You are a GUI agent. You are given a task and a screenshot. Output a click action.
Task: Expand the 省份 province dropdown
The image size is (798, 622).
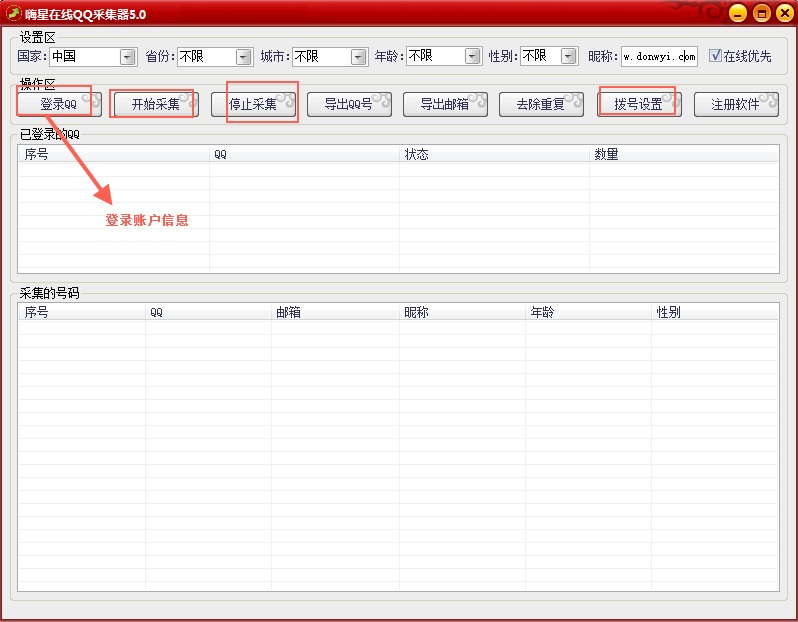point(243,57)
